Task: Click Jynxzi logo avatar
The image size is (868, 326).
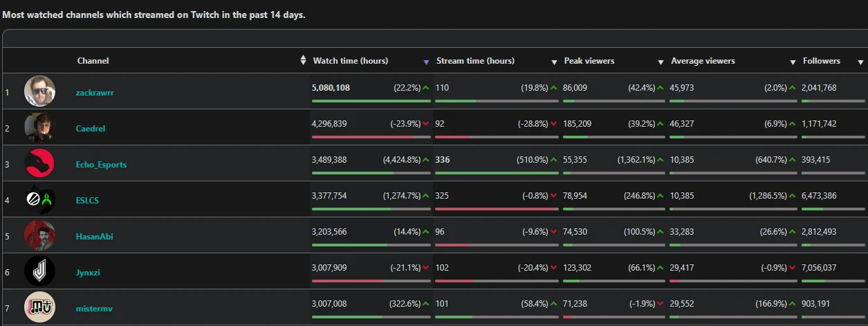Action: [39, 271]
